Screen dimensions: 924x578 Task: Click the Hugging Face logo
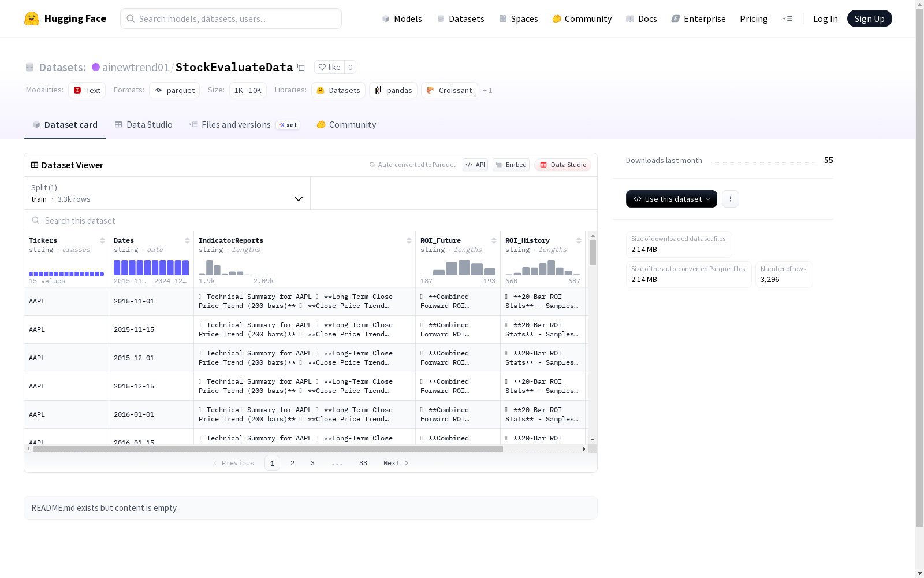pos(65,18)
